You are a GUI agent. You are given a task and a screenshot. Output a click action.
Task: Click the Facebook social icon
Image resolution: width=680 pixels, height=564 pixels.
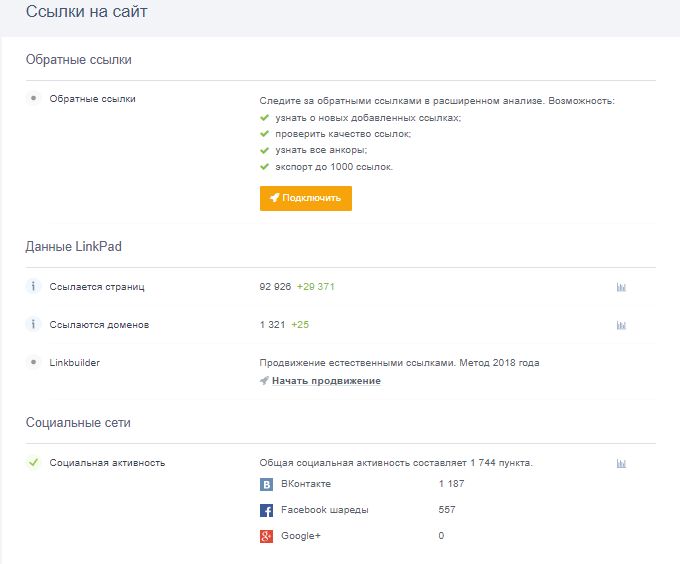(x=267, y=510)
